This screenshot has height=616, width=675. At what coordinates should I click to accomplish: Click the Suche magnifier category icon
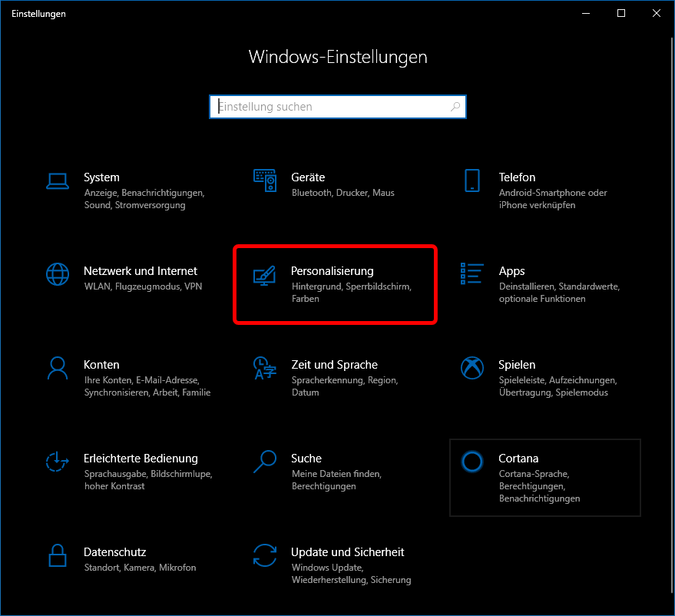265,462
